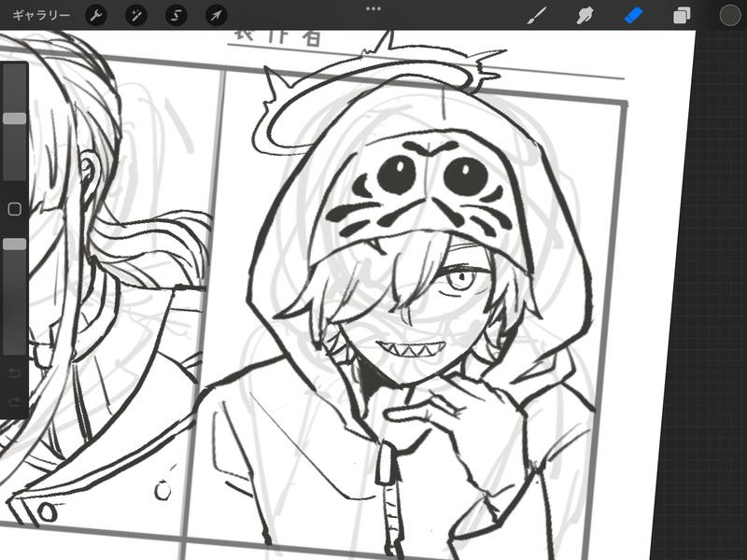
Task: Select the Transform arrow tool
Action: pos(216,16)
